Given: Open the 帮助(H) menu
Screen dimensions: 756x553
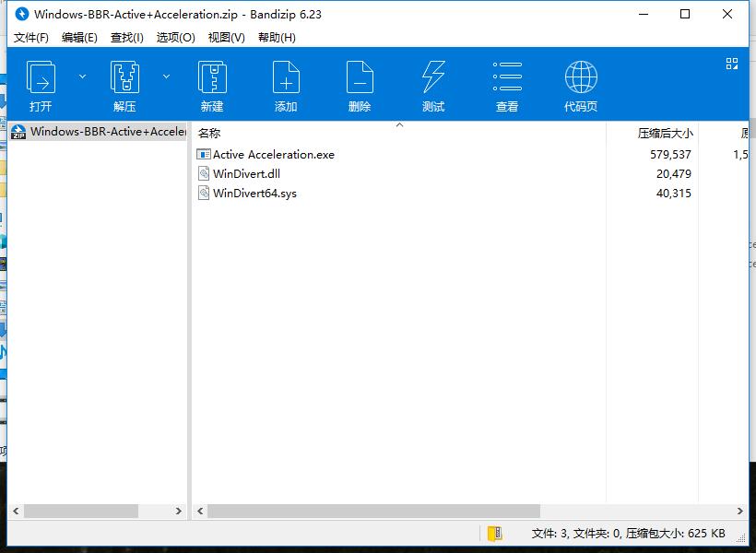Looking at the screenshot, I should (x=277, y=38).
